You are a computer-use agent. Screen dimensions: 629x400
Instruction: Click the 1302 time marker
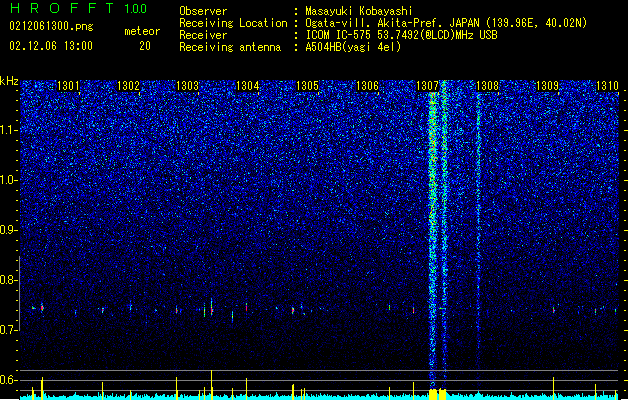tap(128, 86)
